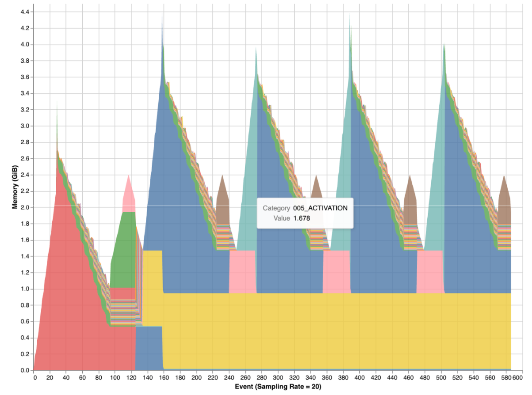This screenshot has height=395, width=532.
Task: Click the 300 tick label on x-axis
Action: pyautogui.click(x=278, y=378)
